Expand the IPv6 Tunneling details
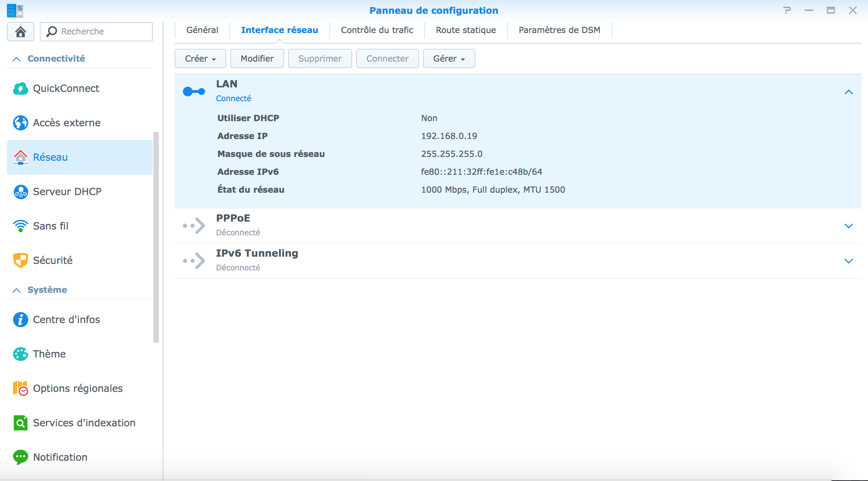Screen dimensions: 868x481 pos(848,261)
